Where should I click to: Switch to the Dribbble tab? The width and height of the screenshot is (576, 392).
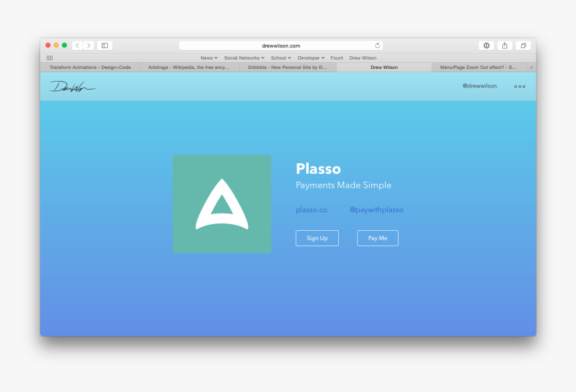[x=287, y=67]
